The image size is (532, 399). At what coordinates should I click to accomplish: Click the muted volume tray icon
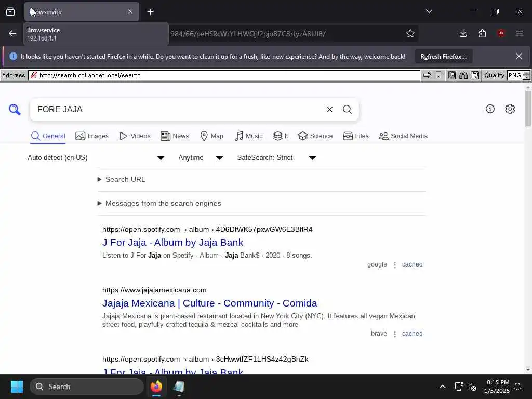click(472, 387)
